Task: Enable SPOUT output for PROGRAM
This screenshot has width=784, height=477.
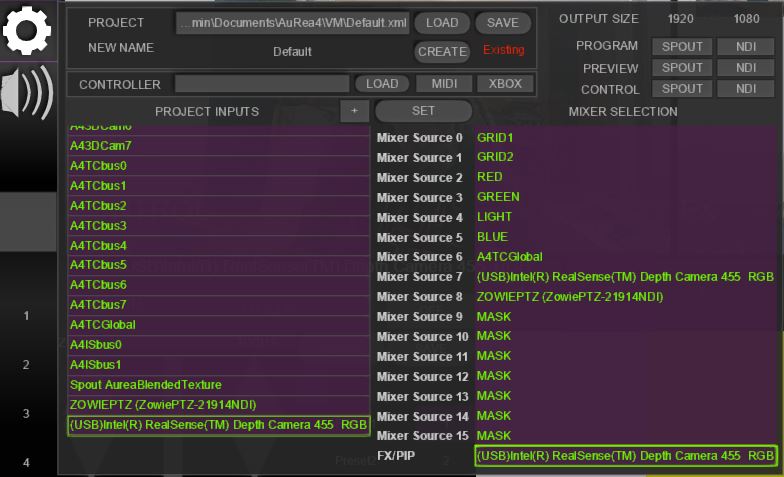Action: [682, 46]
